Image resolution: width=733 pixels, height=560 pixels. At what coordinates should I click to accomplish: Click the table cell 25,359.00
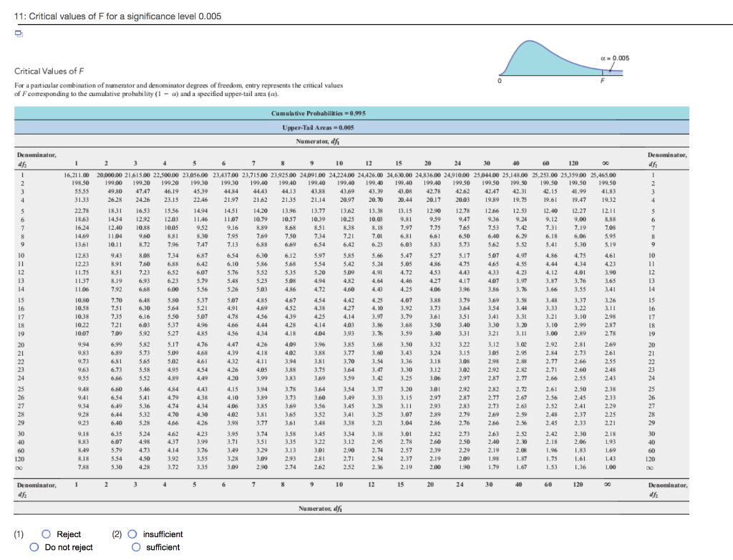[574, 175]
